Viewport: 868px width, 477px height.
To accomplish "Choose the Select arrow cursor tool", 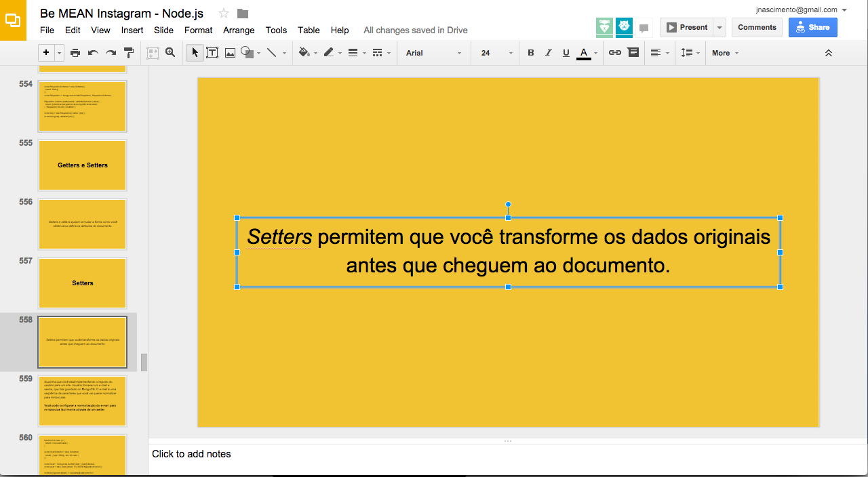I will pyautogui.click(x=195, y=53).
